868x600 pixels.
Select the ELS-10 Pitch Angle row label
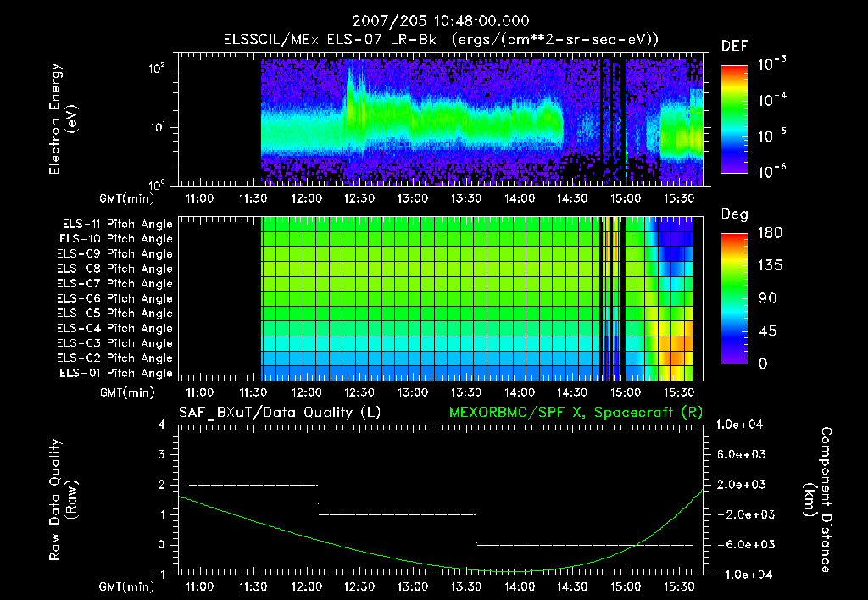pyautogui.click(x=116, y=239)
